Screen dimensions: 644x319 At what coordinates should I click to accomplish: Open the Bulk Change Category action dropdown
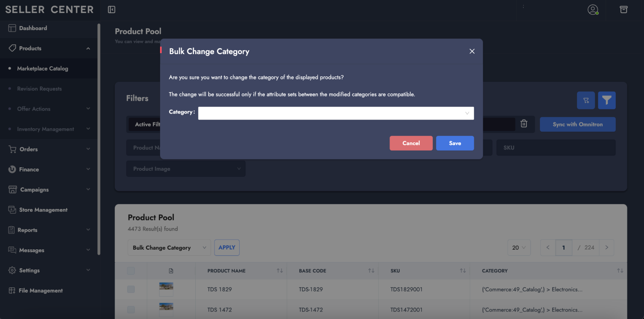click(x=169, y=247)
